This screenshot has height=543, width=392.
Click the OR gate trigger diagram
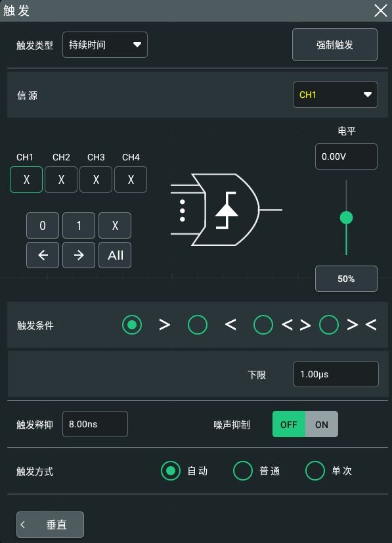[227, 210]
